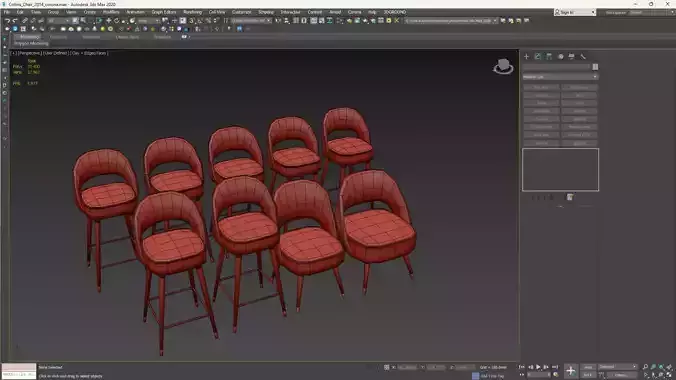
Task: Click the Add Time Tag label
Action: [492, 376]
